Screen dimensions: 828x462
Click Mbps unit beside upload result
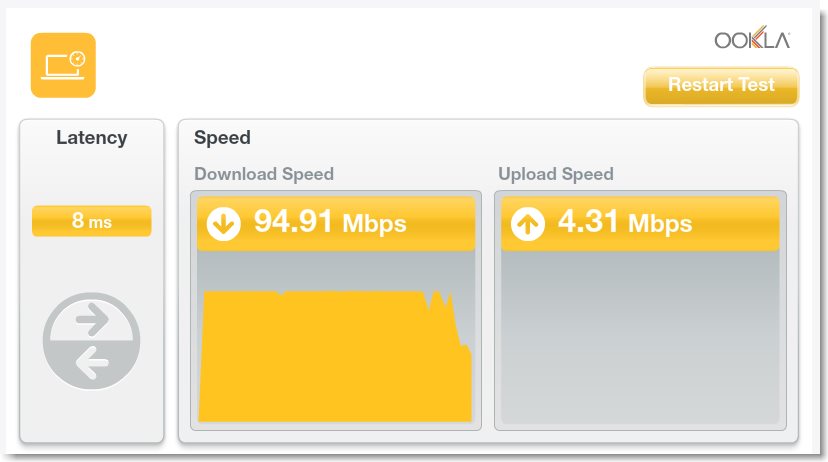click(660, 224)
